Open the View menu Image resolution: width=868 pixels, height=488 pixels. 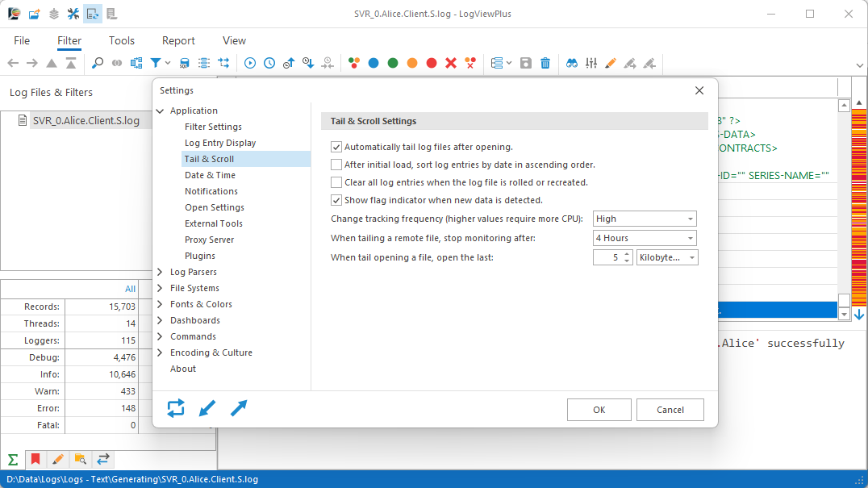(234, 40)
